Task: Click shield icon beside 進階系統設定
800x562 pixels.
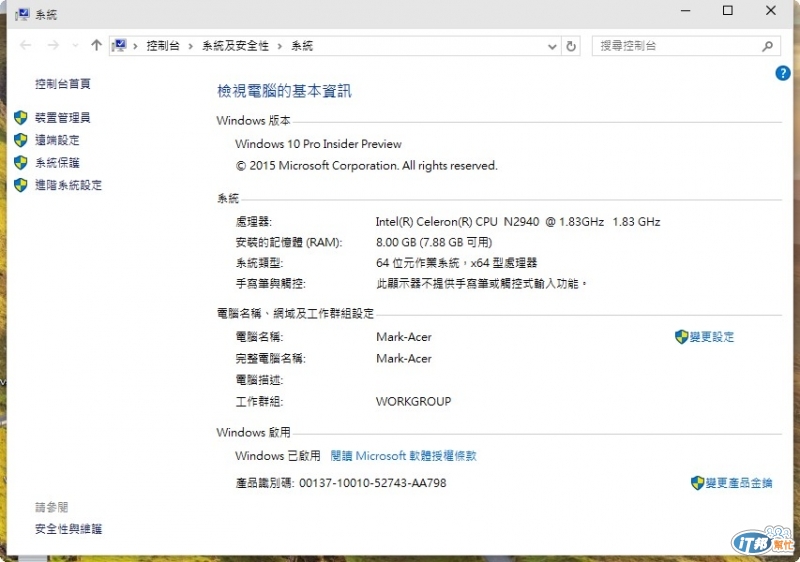Action: tap(20, 185)
